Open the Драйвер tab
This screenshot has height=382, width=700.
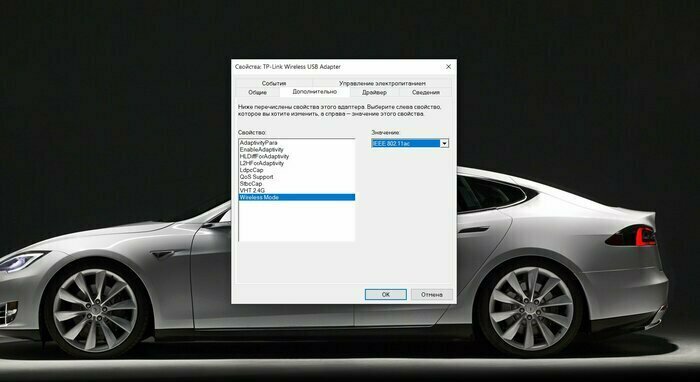coord(374,92)
